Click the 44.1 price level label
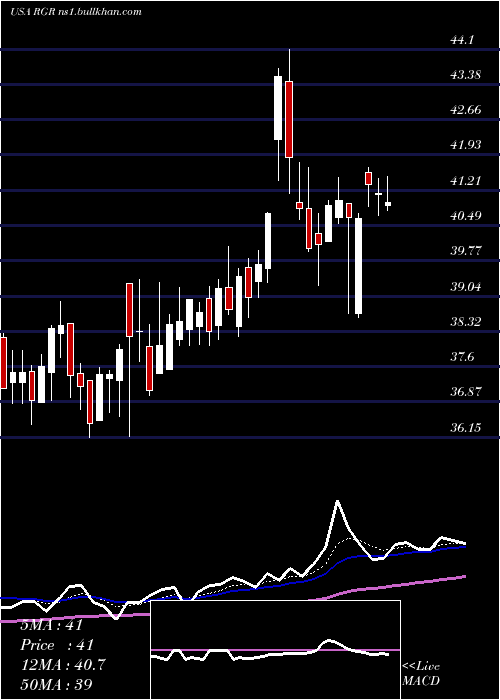 (462, 40)
